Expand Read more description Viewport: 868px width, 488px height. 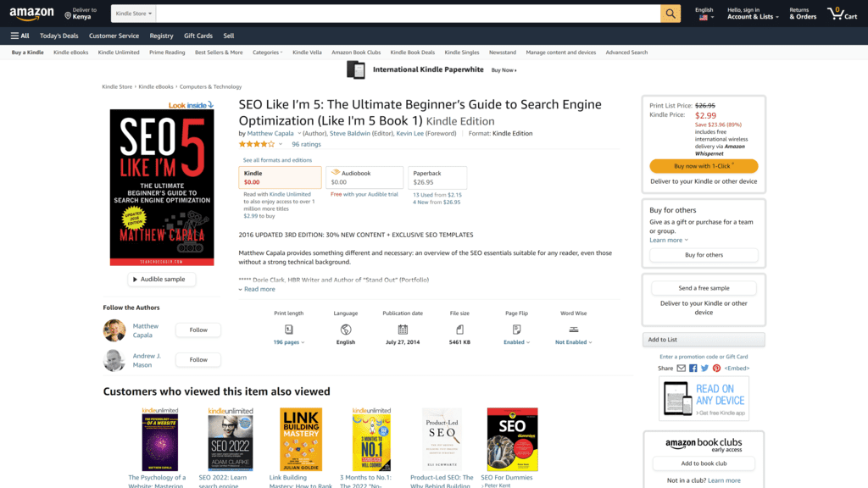tap(257, 289)
